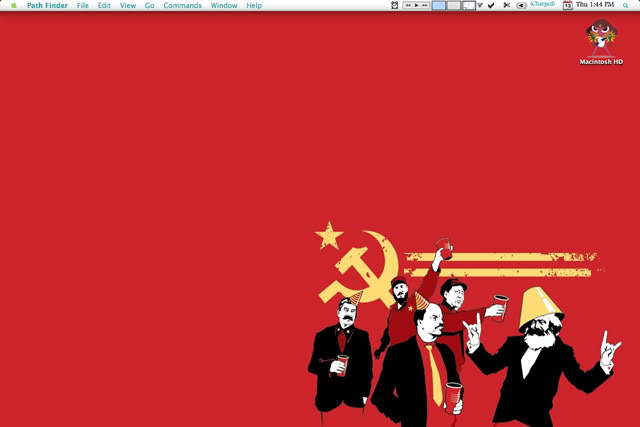Click the alarm clock menu bar icon
The height and width of the screenshot is (427, 640).
pos(394,5)
